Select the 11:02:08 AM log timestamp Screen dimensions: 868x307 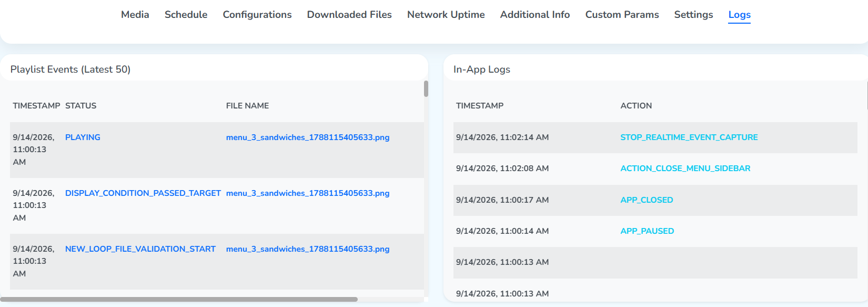[x=502, y=169]
